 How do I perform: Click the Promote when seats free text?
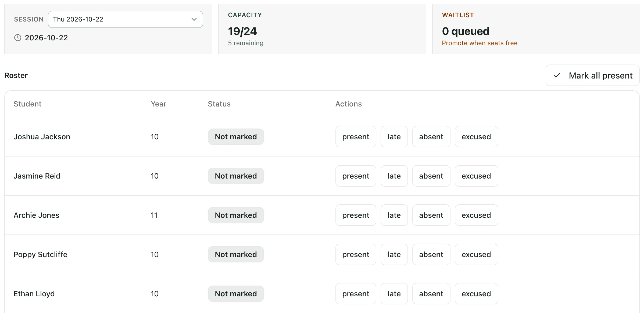[480, 43]
